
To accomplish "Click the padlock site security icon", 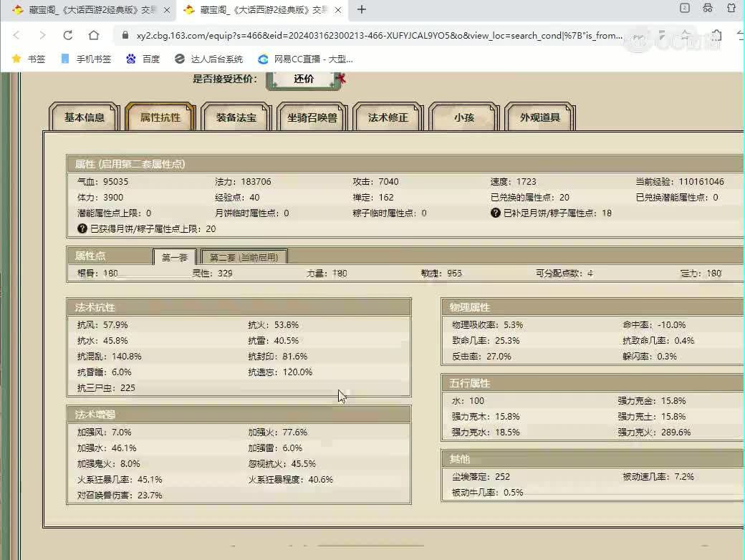I will pos(125,35).
